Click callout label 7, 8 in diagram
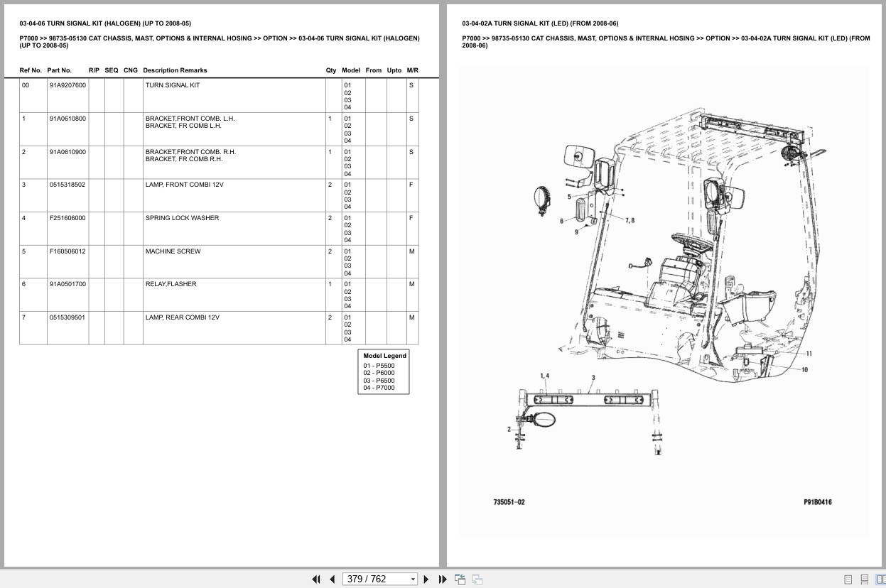The image size is (886, 588). point(630,220)
